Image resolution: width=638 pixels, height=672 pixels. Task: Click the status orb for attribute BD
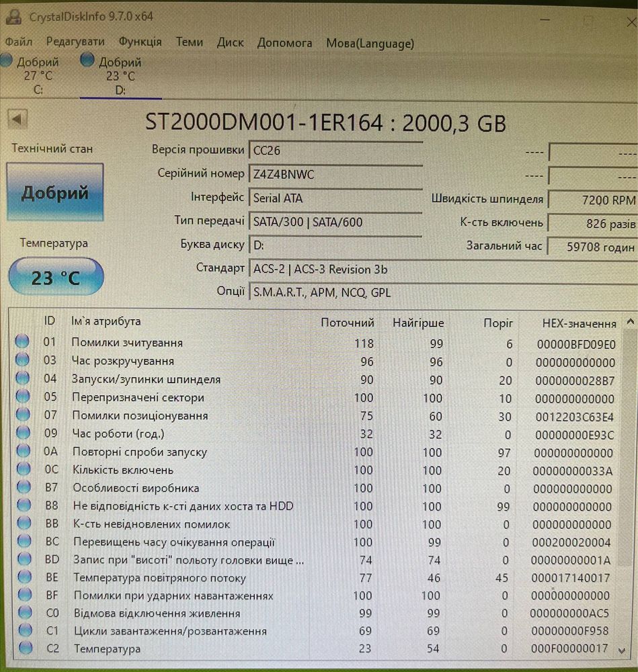(24, 559)
